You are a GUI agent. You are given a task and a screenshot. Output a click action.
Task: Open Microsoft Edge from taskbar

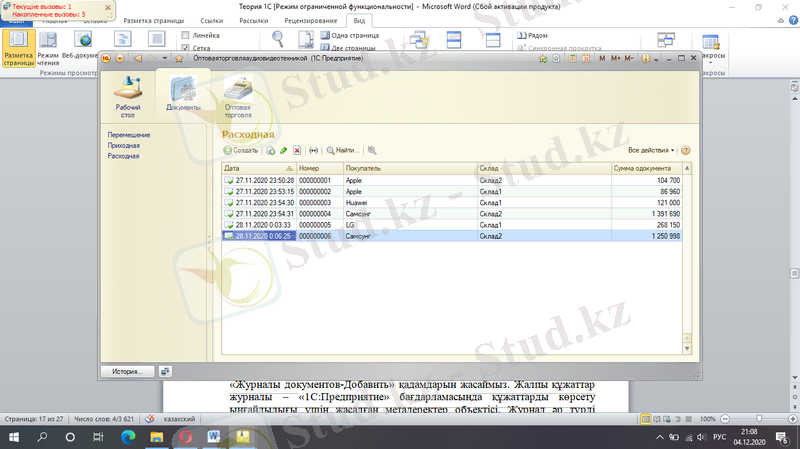click(128, 437)
